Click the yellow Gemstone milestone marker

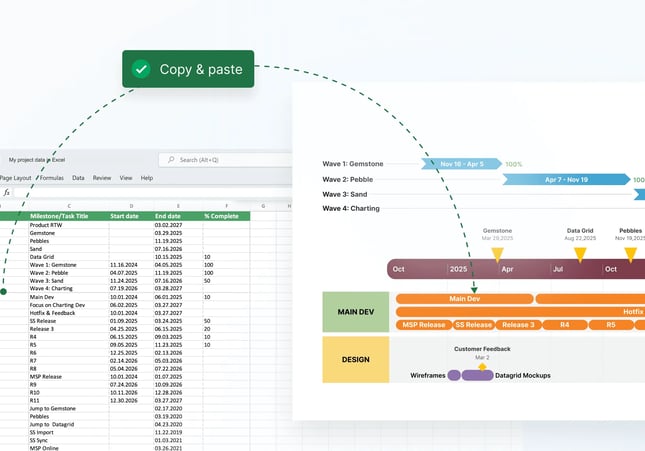click(497, 255)
